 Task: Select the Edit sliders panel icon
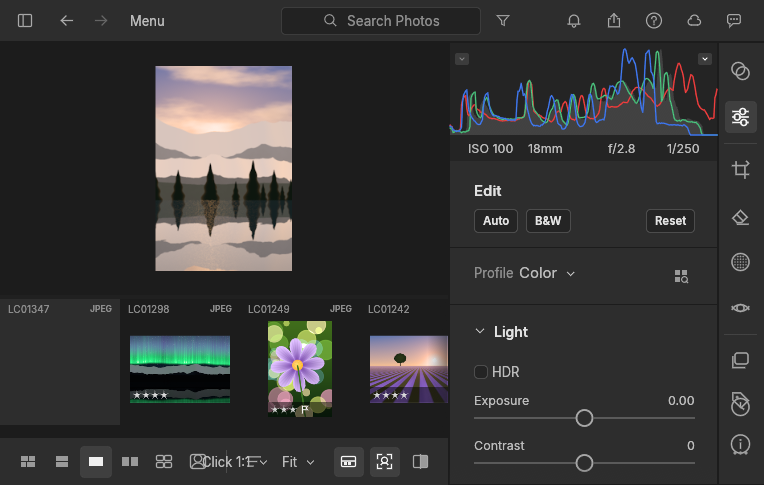point(741,117)
